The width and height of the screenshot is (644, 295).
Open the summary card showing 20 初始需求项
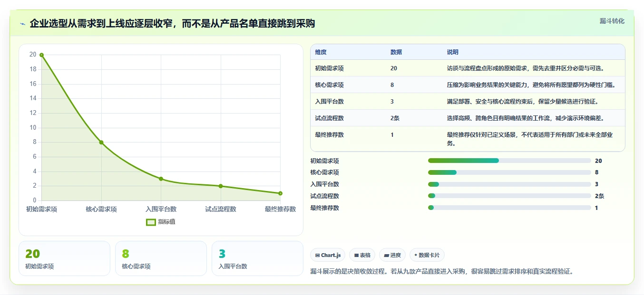point(64,258)
